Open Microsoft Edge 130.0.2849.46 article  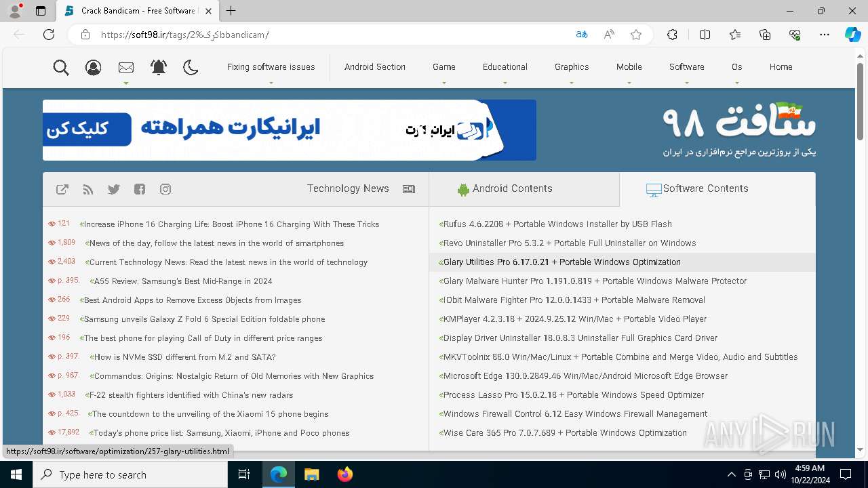click(585, 376)
